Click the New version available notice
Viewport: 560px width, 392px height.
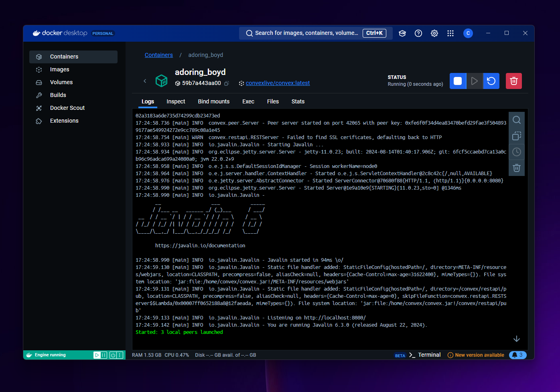click(476, 355)
